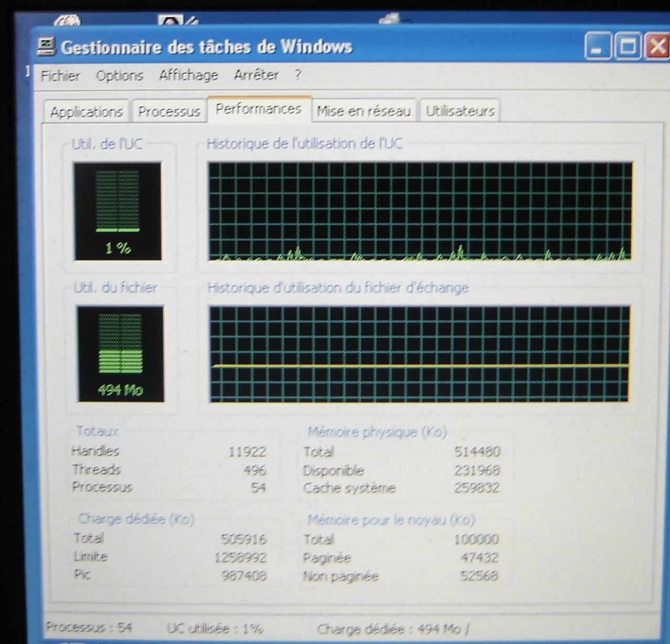Click the Historique de l'utilisation de l'UC label
Image resolution: width=670 pixels, height=644 pixels.
click(x=304, y=144)
